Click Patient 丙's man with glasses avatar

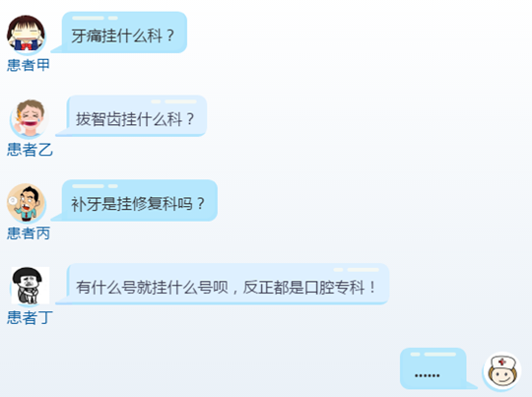[x=27, y=203]
